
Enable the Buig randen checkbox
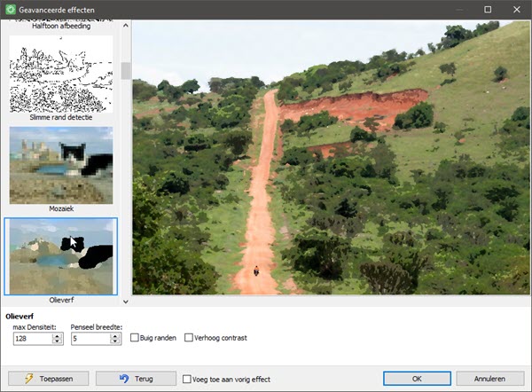[x=135, y=338]
